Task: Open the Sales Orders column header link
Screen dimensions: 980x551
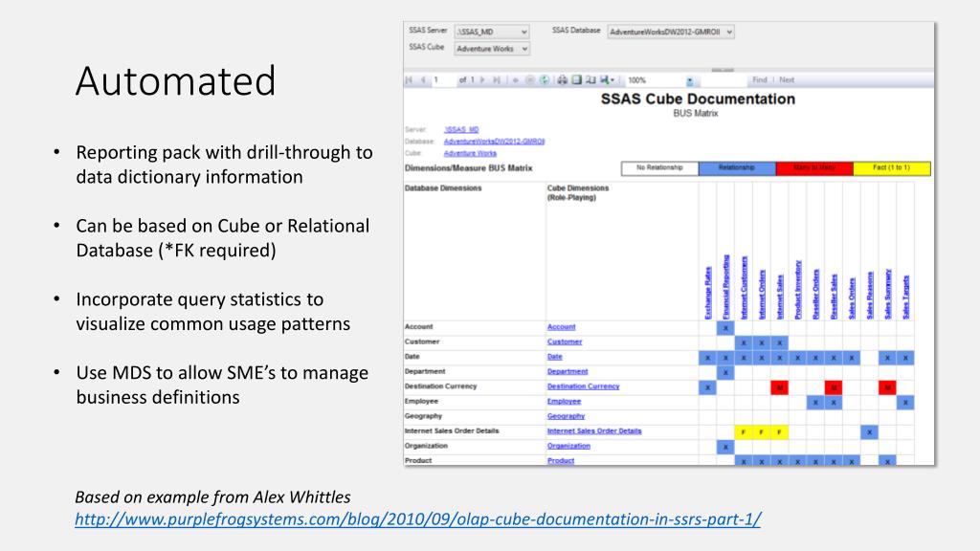Action: click(x=851, y=298)
